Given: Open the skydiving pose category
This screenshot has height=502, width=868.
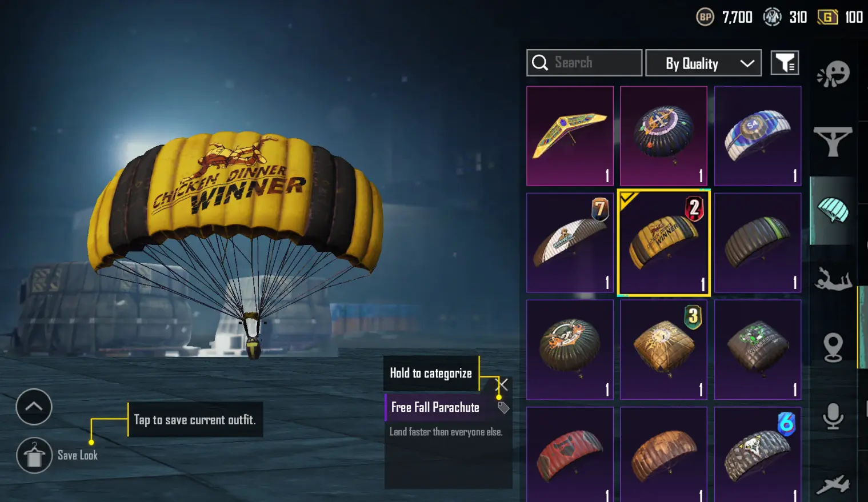Looking at the screenshot, I should [x=833, y=279].
